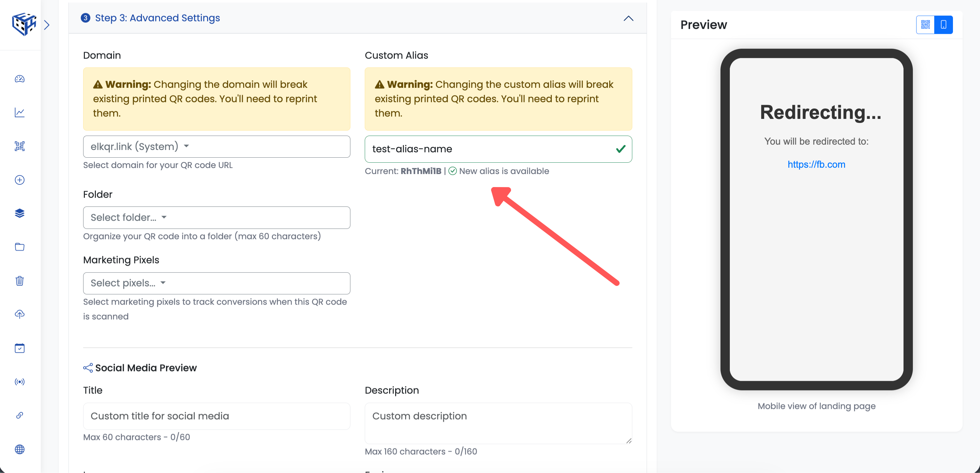
Task: Open the Select folder dropdown
Action: [216, 217]
